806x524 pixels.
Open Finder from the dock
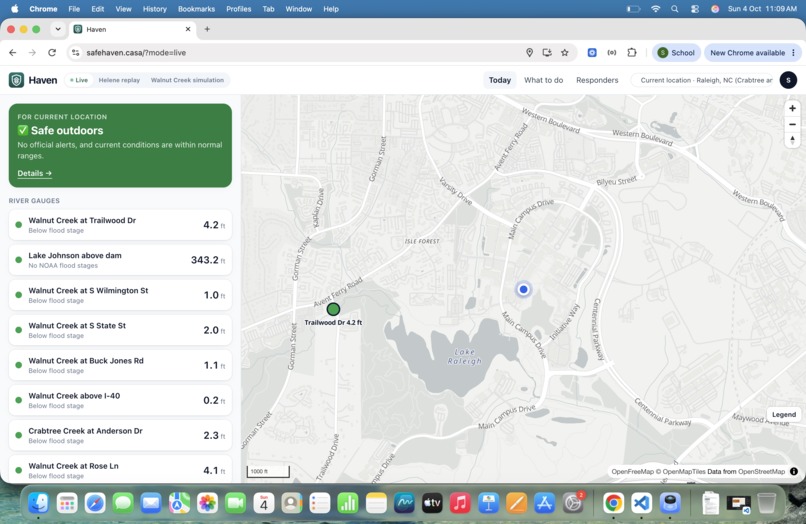[x=39, y=503]
